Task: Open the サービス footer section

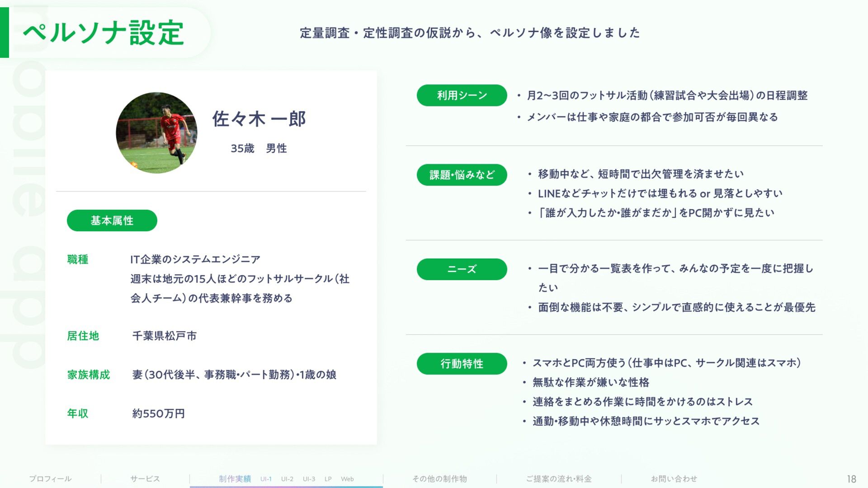Action: point(145,479)
